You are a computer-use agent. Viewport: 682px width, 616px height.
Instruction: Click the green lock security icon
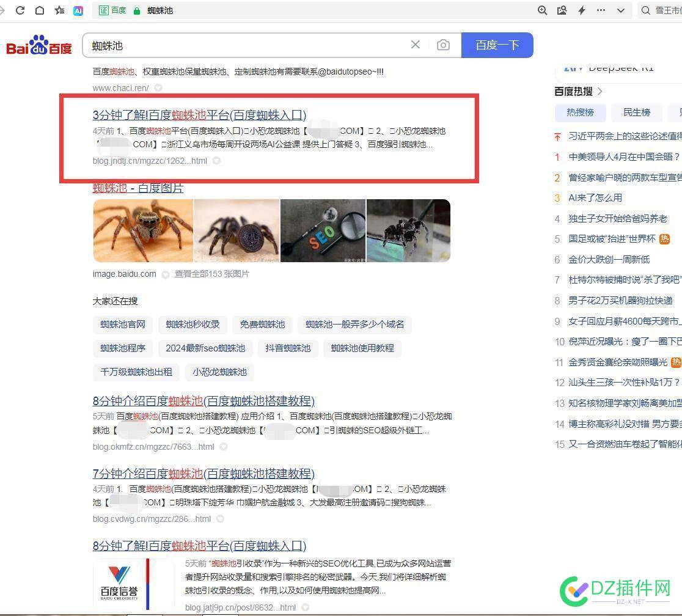[x=137, y=11]
